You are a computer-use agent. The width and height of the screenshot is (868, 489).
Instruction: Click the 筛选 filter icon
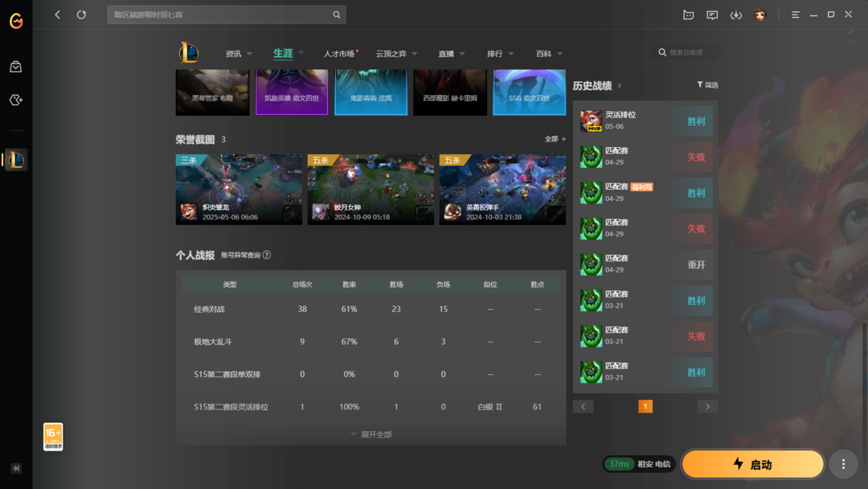(x=700, y=84)
